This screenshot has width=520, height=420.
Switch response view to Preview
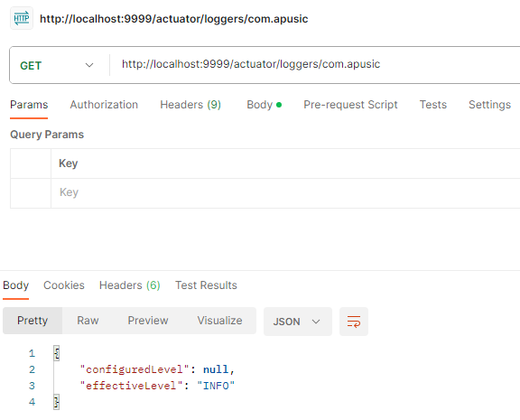(x=148, y=321)
